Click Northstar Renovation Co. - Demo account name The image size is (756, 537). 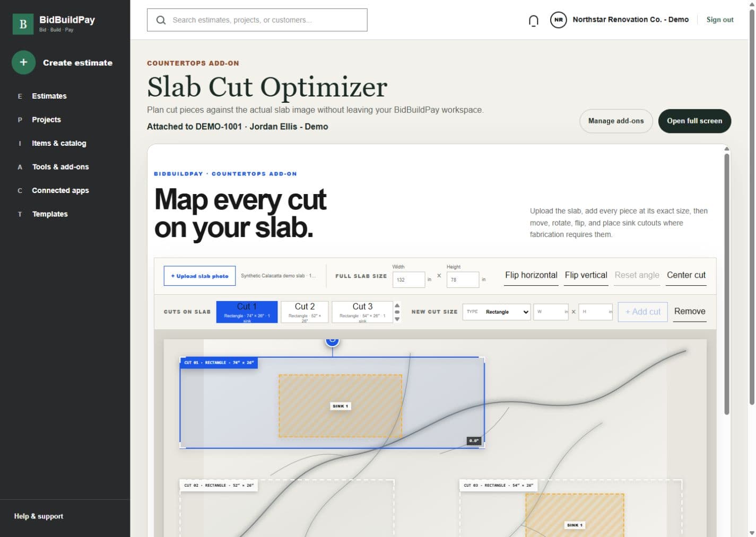click(630, 20)
